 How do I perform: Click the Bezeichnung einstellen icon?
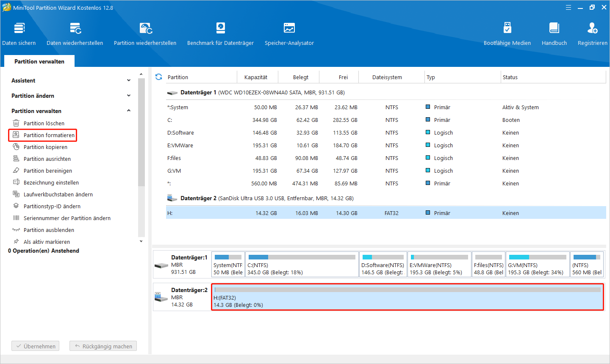tap(16, 182)
